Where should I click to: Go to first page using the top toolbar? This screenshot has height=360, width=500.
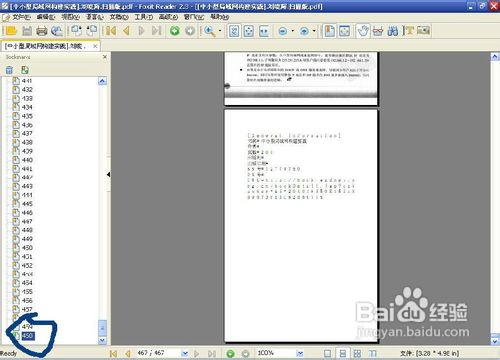click(x=110, y=31)
